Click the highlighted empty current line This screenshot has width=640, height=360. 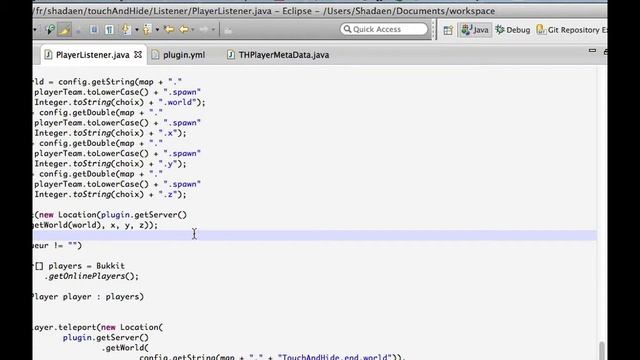point(315,235)
